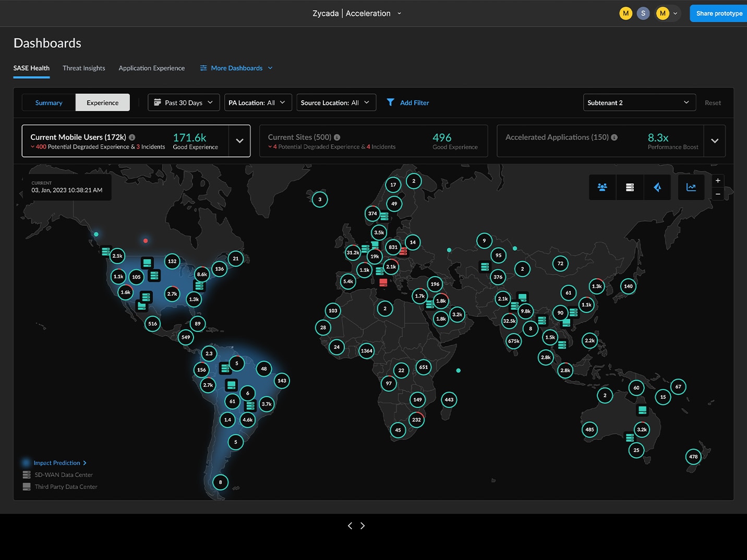Click the Share prototype button
Image resolution: width=747 pixels, height=560 pixels.
[x=718, y=14]
